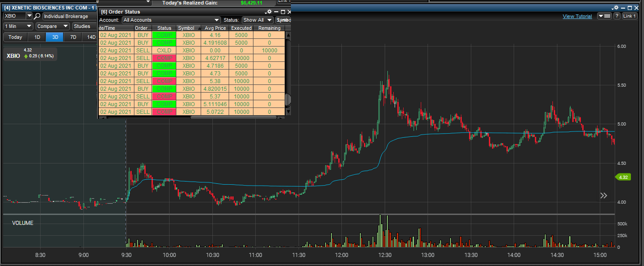Click the search magnifier beside the XBIO field
Image resolution: width=644 pixels, height=266 pixels.
[36, 15]
